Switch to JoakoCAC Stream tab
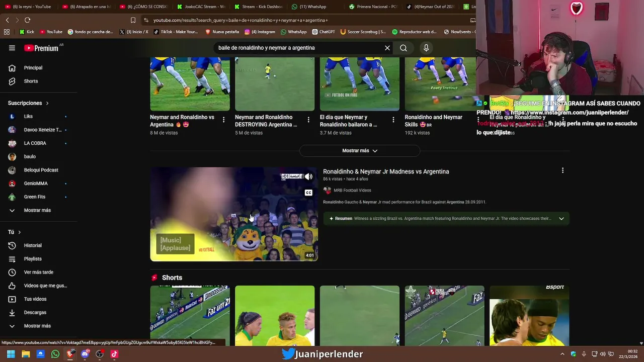Image resolution: width=644 pixels, height=362 pixels. pos(201,7)
